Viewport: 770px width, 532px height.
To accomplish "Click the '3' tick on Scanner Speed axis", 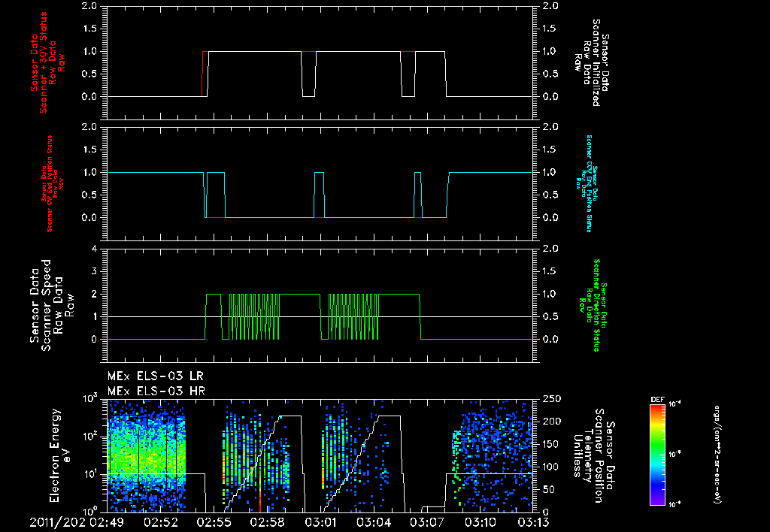I will [x=94, y=271].
